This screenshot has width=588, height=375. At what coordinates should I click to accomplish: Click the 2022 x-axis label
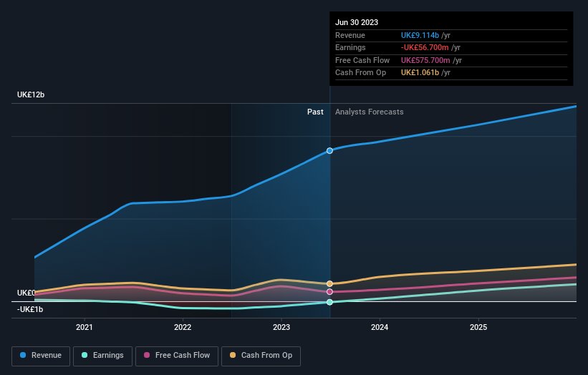pos(183,327)
